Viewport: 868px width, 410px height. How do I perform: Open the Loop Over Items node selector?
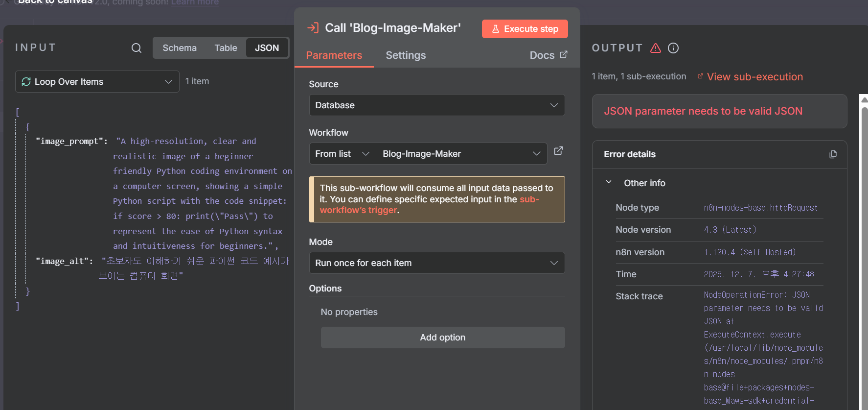97,82
